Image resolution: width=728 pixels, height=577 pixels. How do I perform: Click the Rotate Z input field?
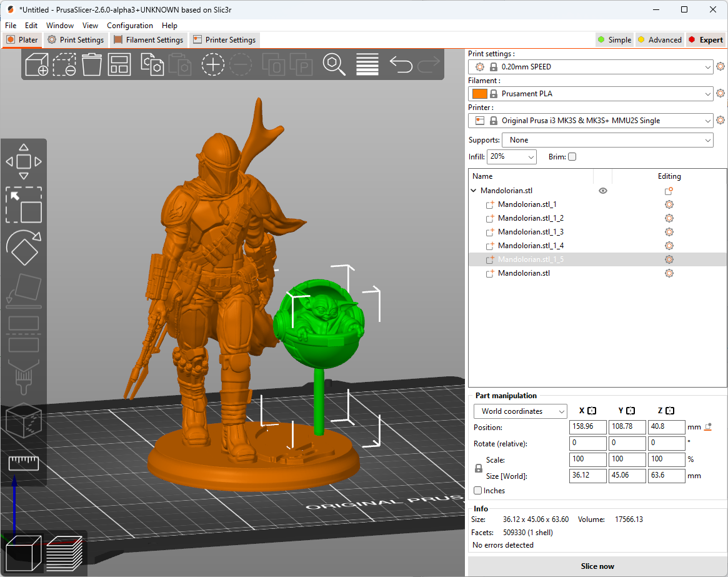pos(667,443)
